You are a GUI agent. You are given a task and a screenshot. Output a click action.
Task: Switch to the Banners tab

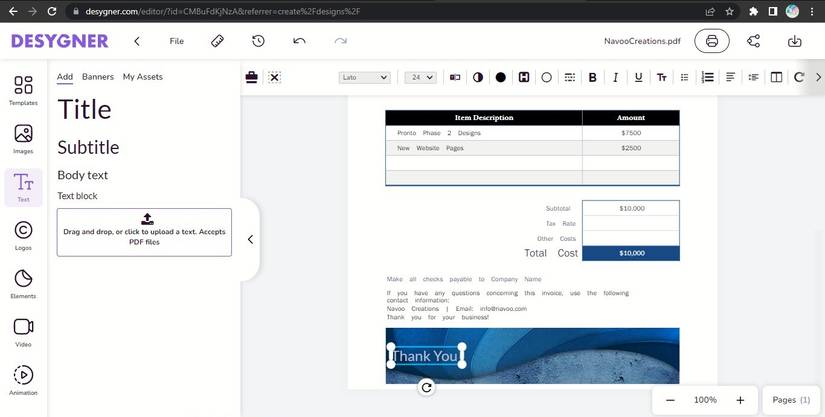98,77
